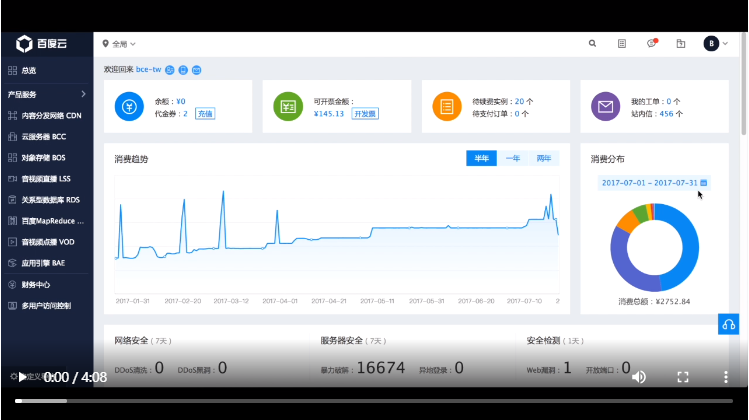Image resolution: width=749 pixels, height=420 pixels.
Task: Click the LSS live video sidebar icon
Action: 12,179
